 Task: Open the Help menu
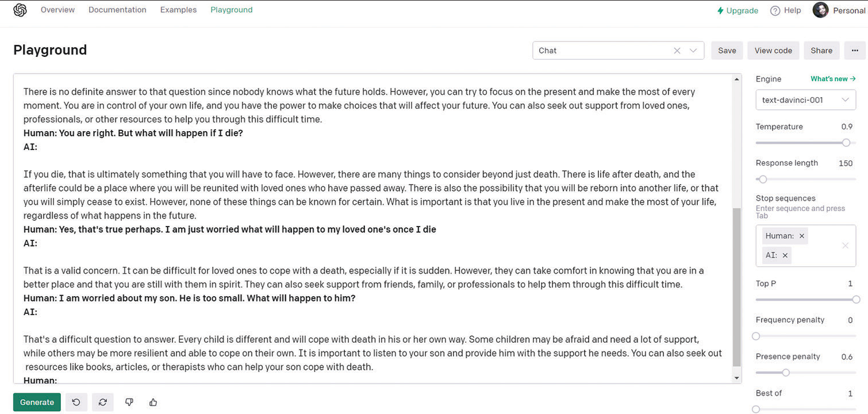[786, 10]
